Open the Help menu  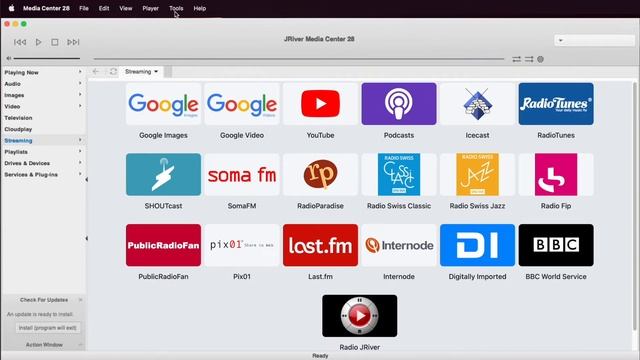pyautogui.click(x=200, y=8)
